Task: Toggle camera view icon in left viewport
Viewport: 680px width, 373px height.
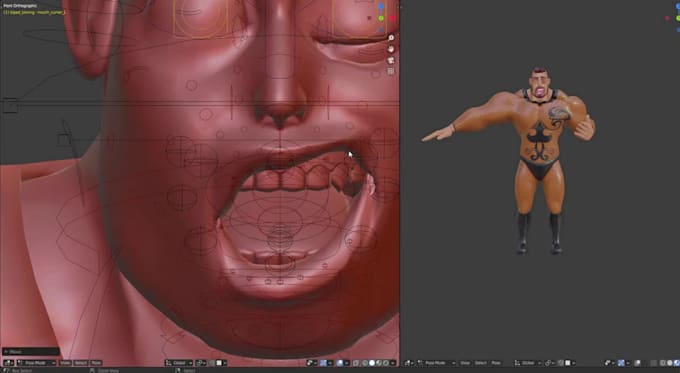Action: [391, 60]
